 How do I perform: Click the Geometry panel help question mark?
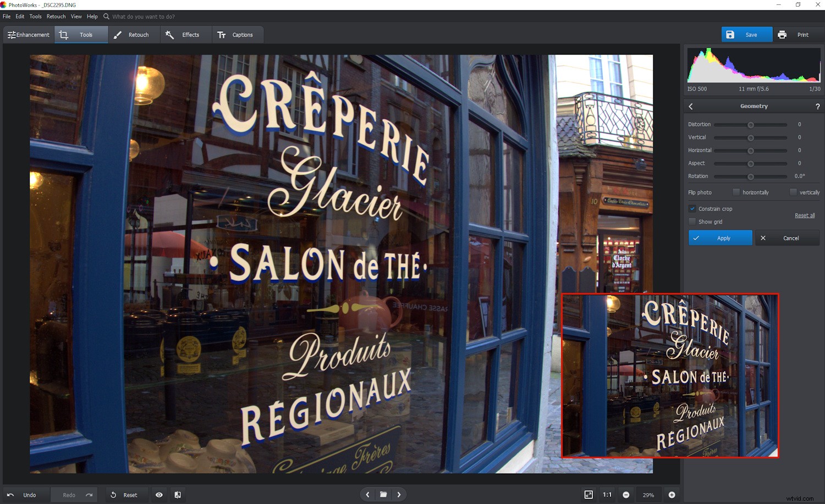click(817, 106)
